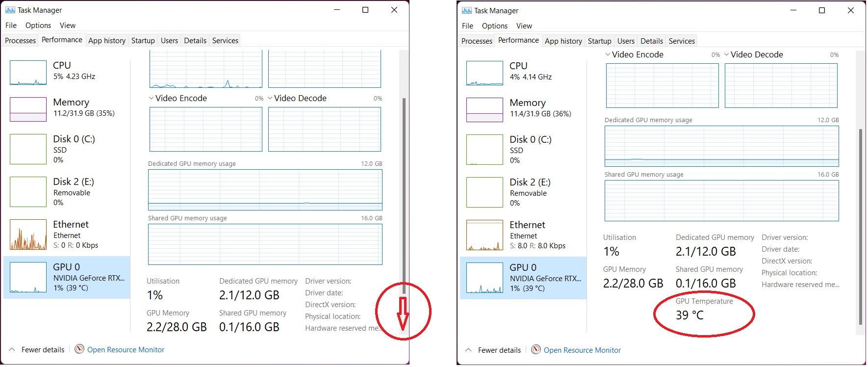868x367 pixels.
Task: Click Shared GPU memory graph, right window
Action: [722, 201]
